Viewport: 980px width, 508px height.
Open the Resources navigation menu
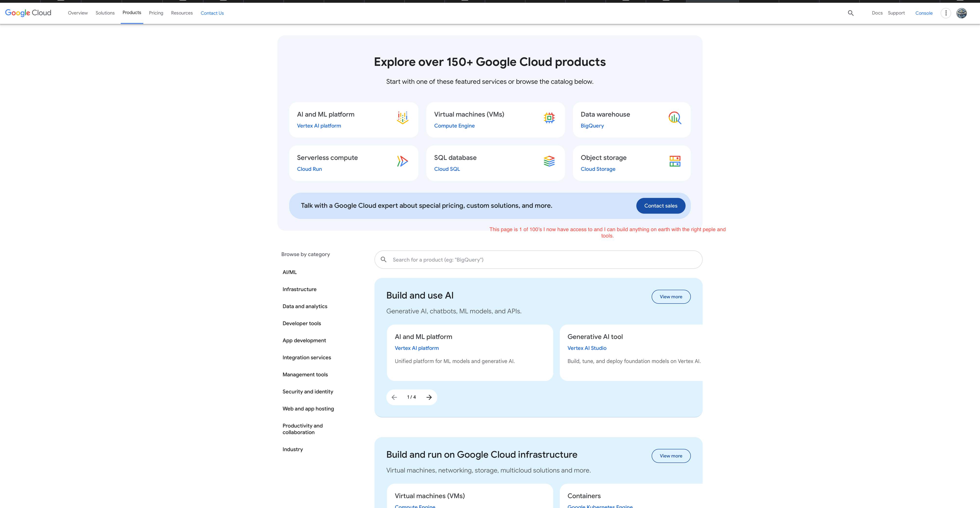[x=182, y=13]
